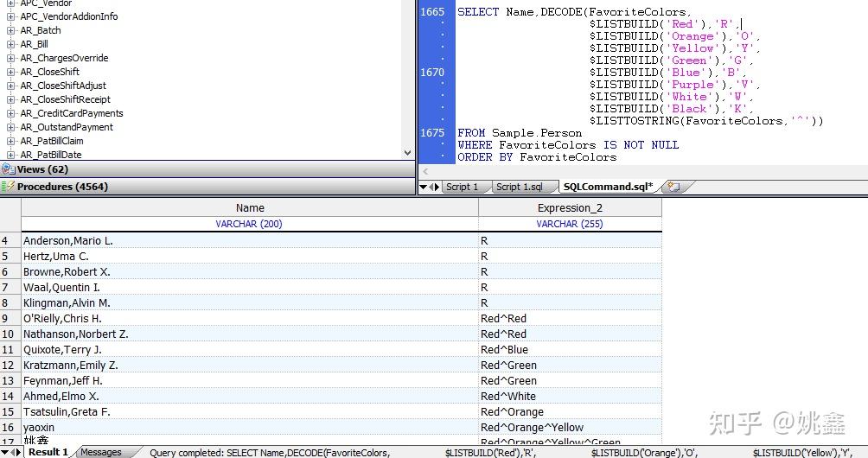Viewport: 868px width, 458px height.
Task: Click the Expression_2 column header
Action: 570,208
